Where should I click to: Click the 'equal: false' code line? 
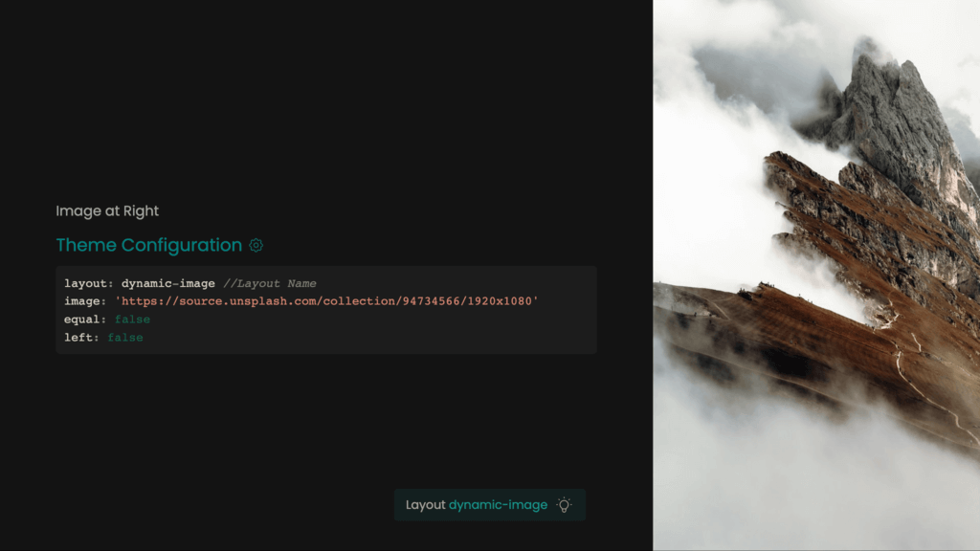point(107,320)
